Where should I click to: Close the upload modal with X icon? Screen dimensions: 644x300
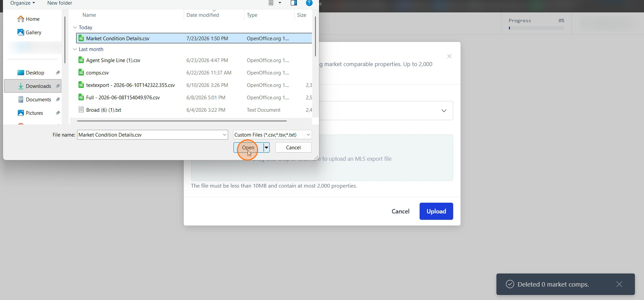[449, 56]
